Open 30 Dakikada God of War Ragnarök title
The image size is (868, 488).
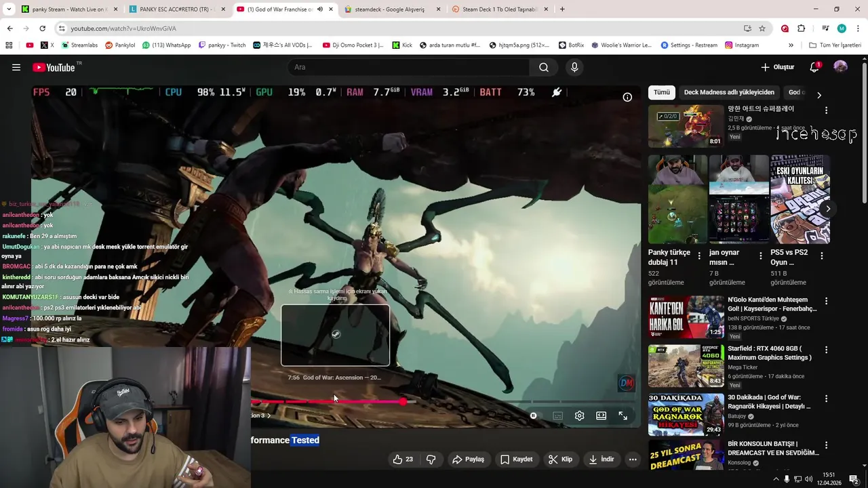pos(769,402)
